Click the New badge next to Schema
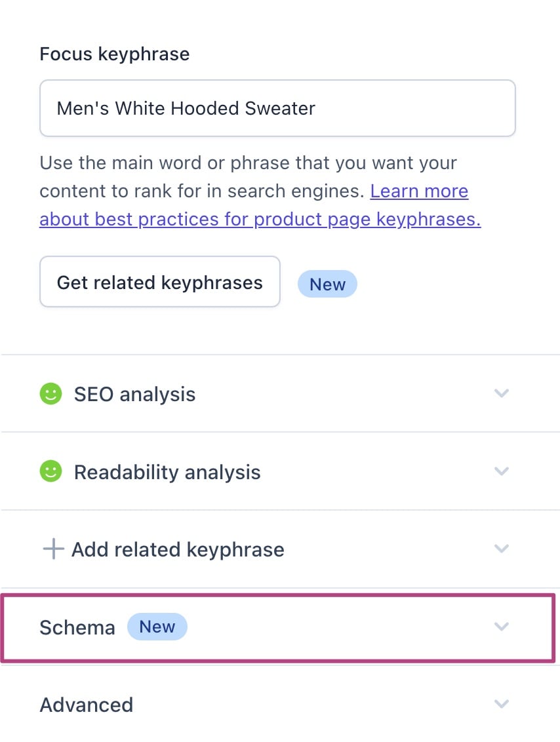 click(157, 627)
